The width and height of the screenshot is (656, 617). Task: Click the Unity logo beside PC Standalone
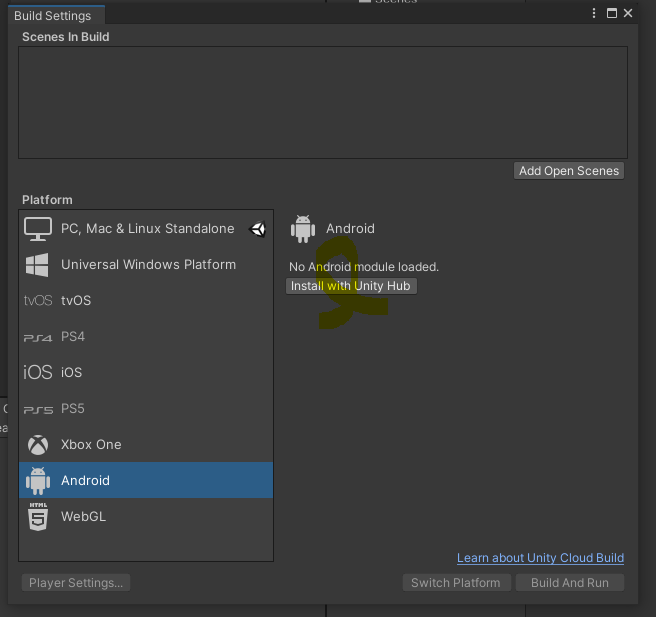click(257, 229)
